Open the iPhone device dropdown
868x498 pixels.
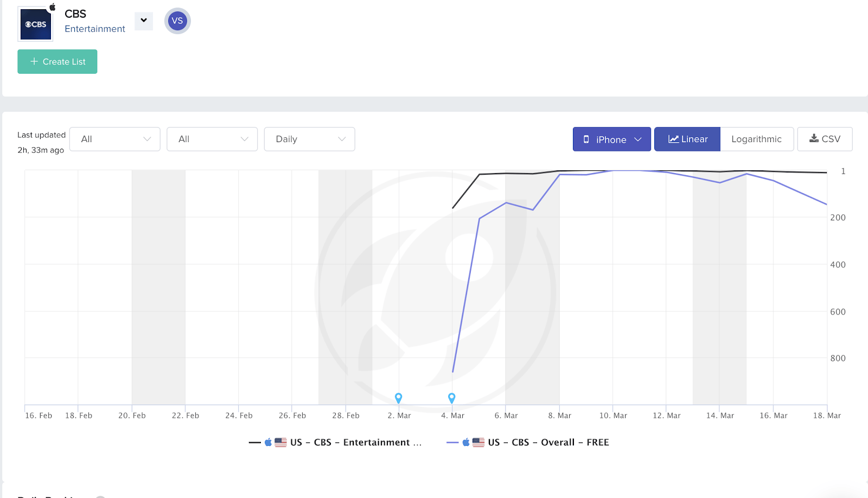click(x=612, y=139)
